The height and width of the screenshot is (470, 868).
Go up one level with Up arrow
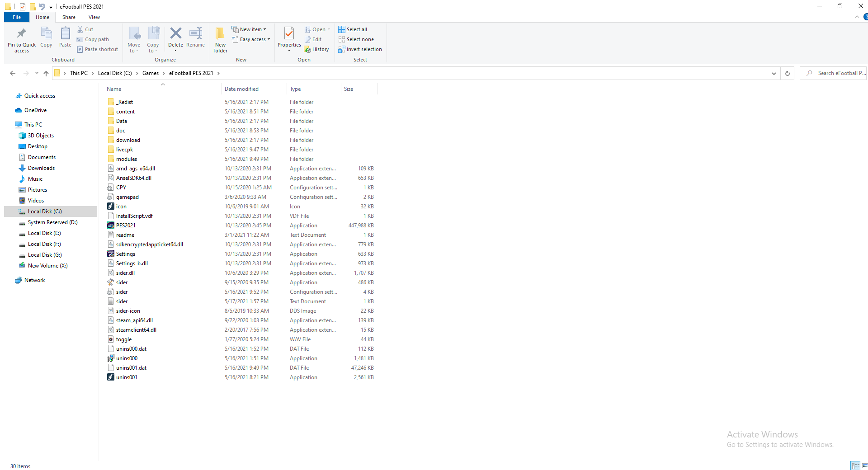(46, 73)
